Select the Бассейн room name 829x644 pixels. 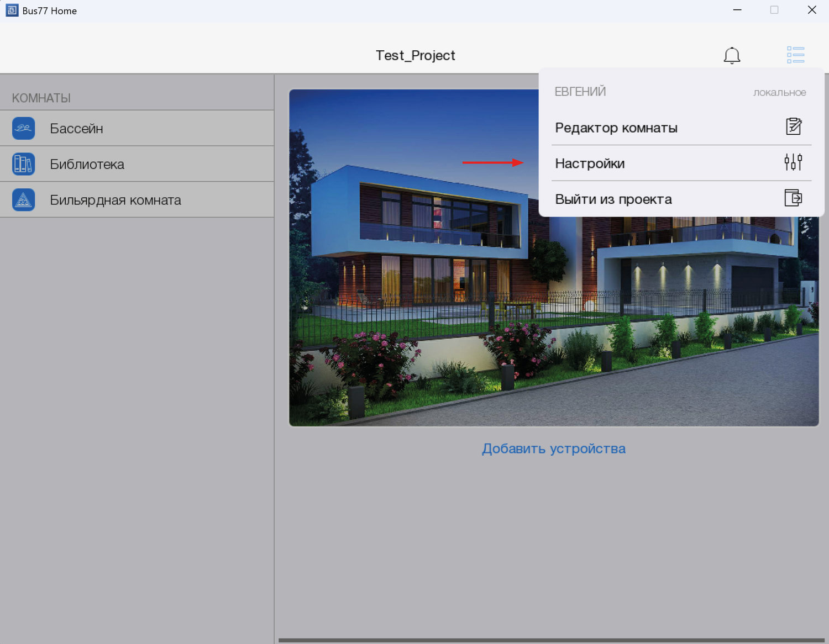click(76, 129)
